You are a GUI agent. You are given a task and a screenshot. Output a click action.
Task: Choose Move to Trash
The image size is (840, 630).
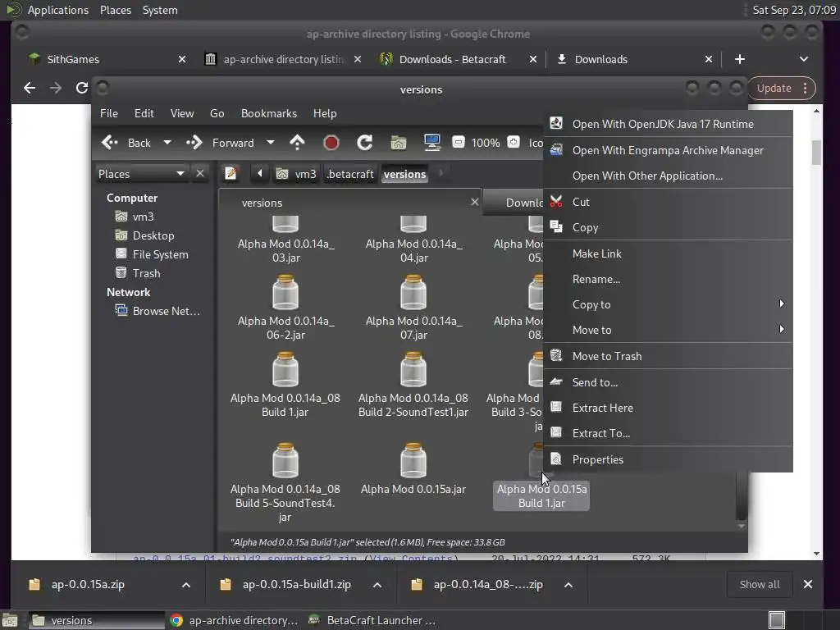(x=668, y=356)
